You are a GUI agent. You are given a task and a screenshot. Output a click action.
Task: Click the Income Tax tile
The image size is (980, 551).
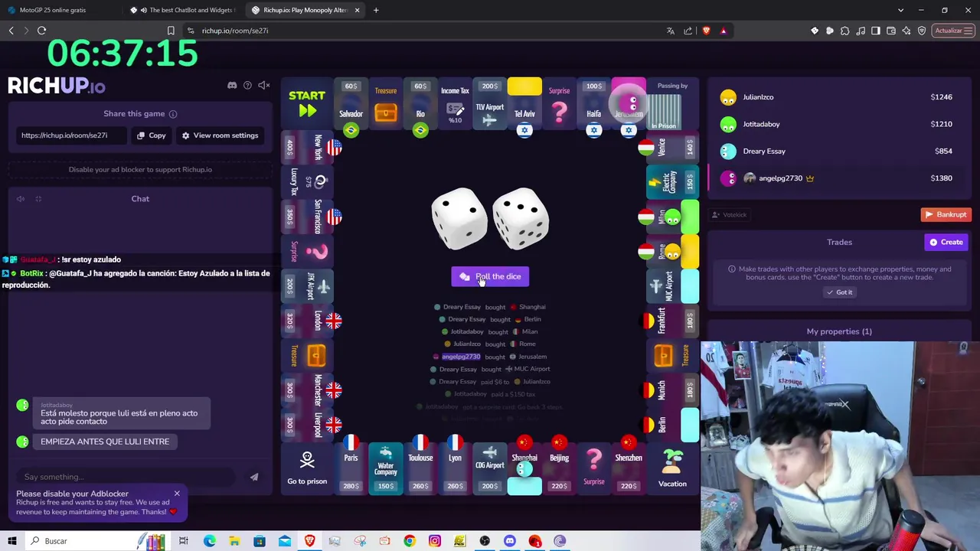point(455,105)
